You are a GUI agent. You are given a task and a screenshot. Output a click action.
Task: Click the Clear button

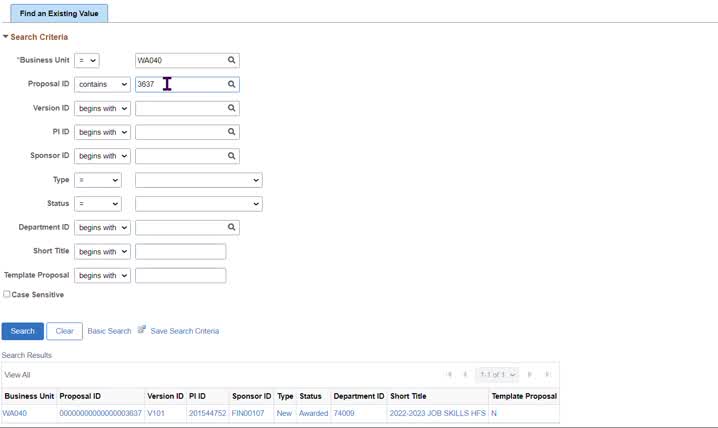65,331
